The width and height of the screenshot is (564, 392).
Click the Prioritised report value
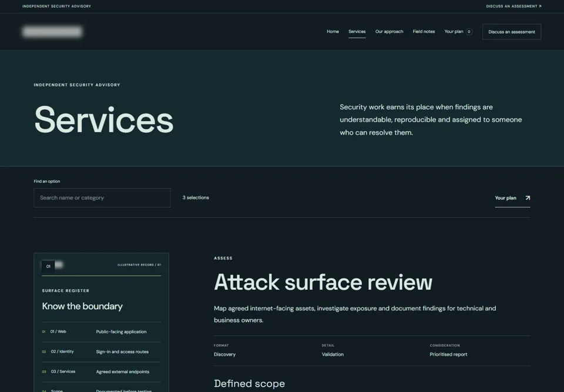448,354
